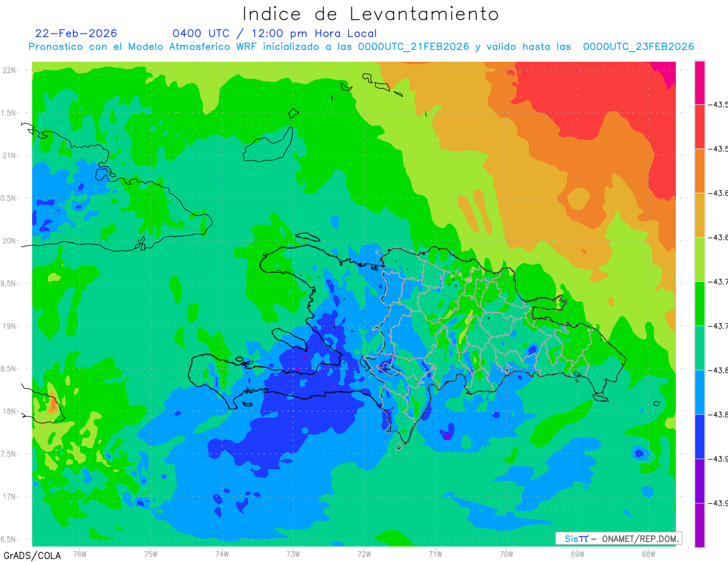Click the '76W' longitude label
The width and height of the screenshot is (728, 562).
tap(79, 554)
